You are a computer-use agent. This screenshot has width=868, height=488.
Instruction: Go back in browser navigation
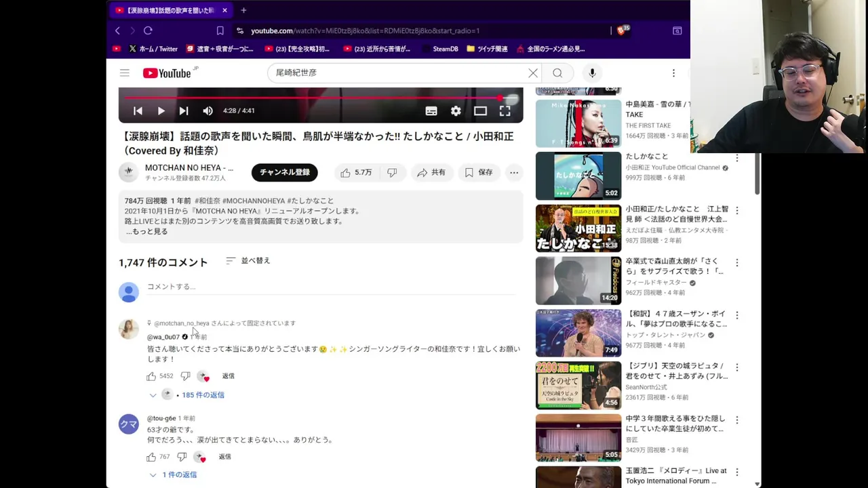pos(117,30)
